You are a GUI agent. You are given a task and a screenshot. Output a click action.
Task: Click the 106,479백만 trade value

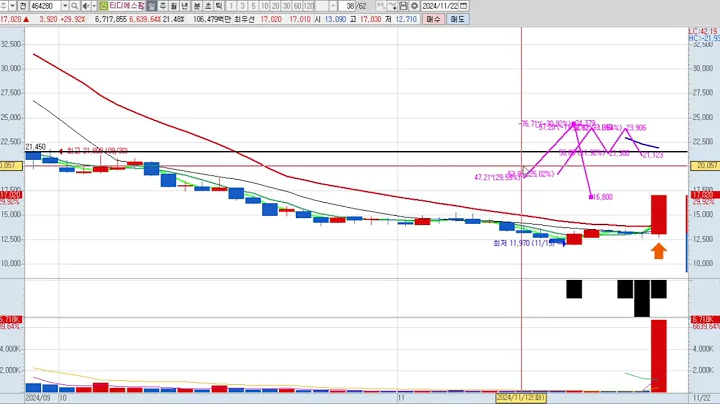(x=213, y=19)
